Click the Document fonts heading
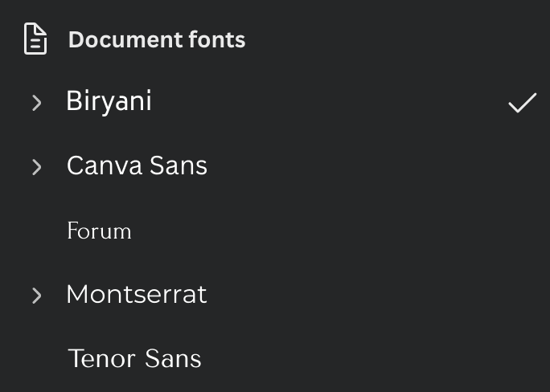This screenshot has height=392, width=550. point(157,39)
